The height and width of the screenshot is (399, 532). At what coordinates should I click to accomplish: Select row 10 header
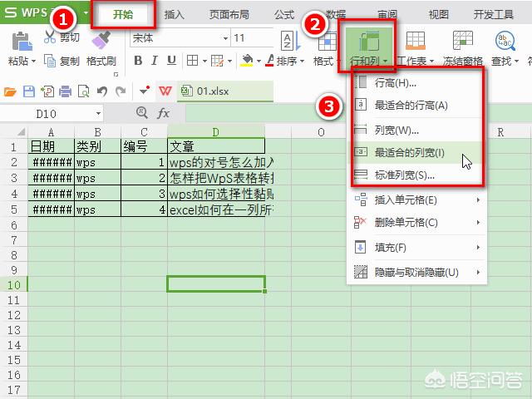pyautogui.click(x=13, y=285)
